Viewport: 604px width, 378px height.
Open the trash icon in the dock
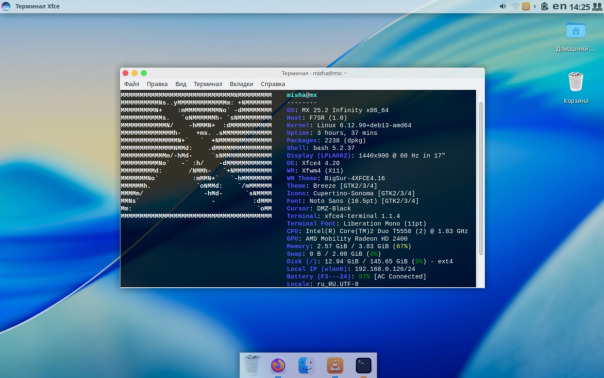pos(252,365)
